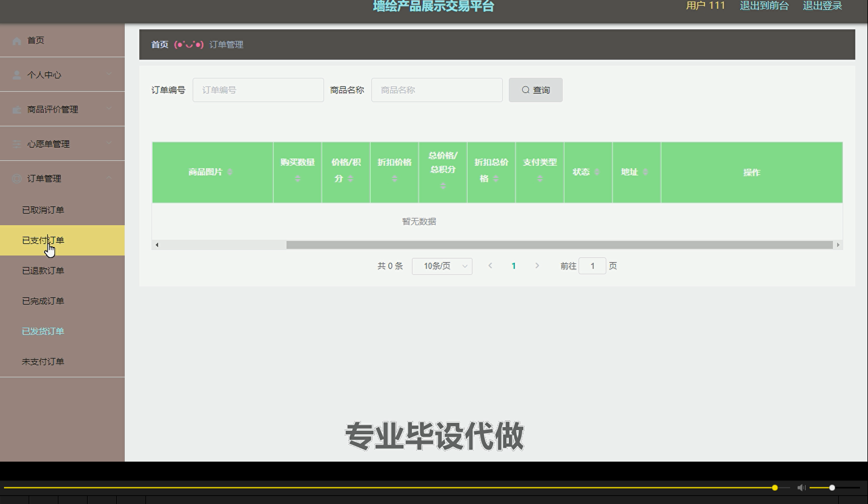Screen dimensions: 868x504
Task: Mute the video player volume
Action: coord(801,487)
